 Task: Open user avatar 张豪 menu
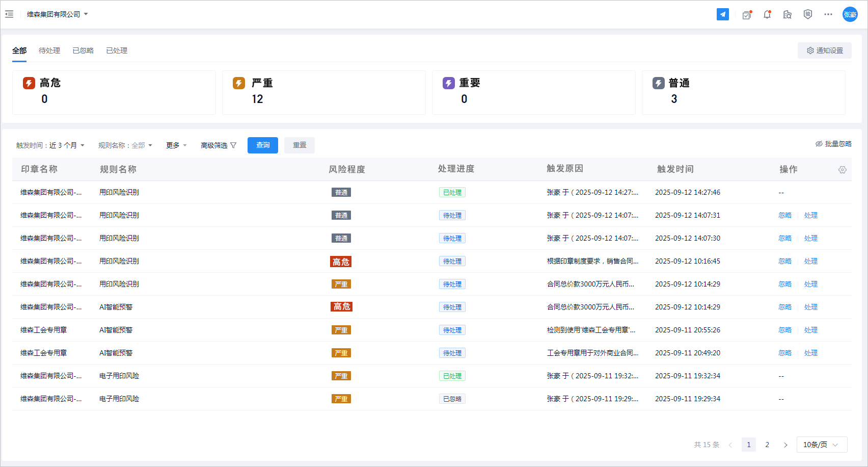850,14
